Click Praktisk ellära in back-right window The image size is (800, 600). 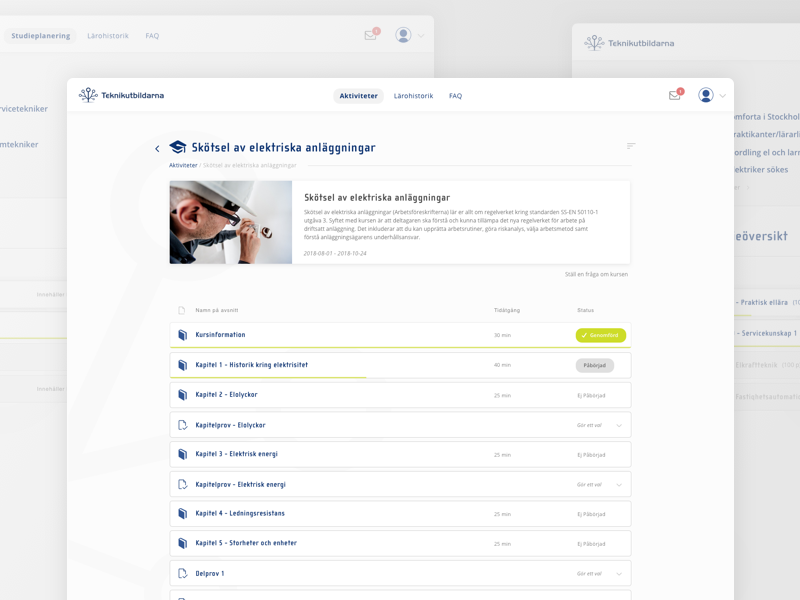coord(764,303)
